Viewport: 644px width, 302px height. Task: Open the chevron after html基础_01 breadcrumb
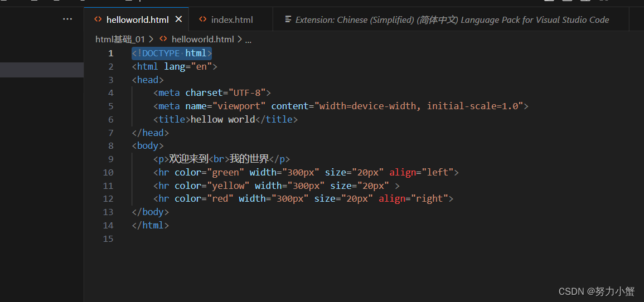(x=151, y=40)
